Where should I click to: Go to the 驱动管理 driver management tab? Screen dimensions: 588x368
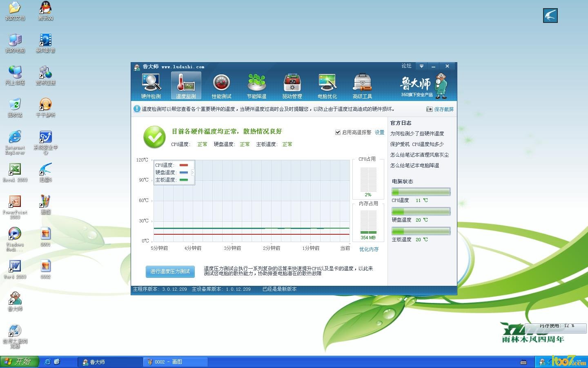coord(292,86)
